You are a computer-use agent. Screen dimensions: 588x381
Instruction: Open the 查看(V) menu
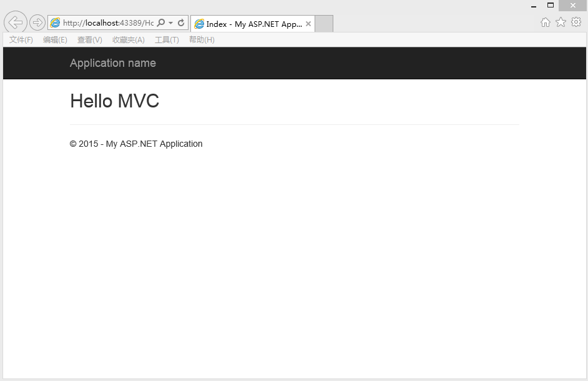(90, 40)
